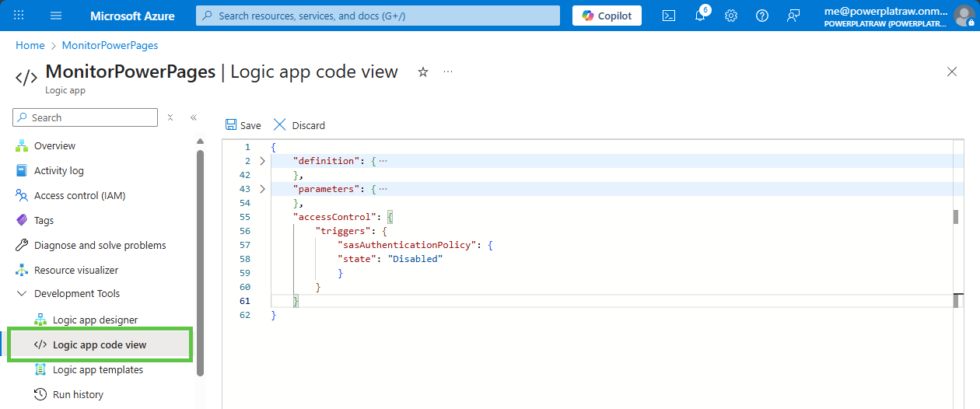Viewport: 980px width, 409px height.
Task: Click the "parameters" ellipsis to unfold
Action: 383,189
